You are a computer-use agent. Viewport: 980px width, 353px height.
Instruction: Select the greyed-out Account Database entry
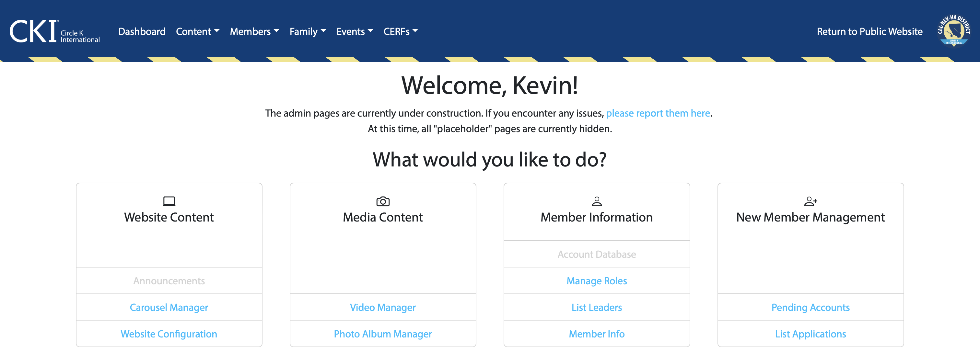tap(597, 254)
